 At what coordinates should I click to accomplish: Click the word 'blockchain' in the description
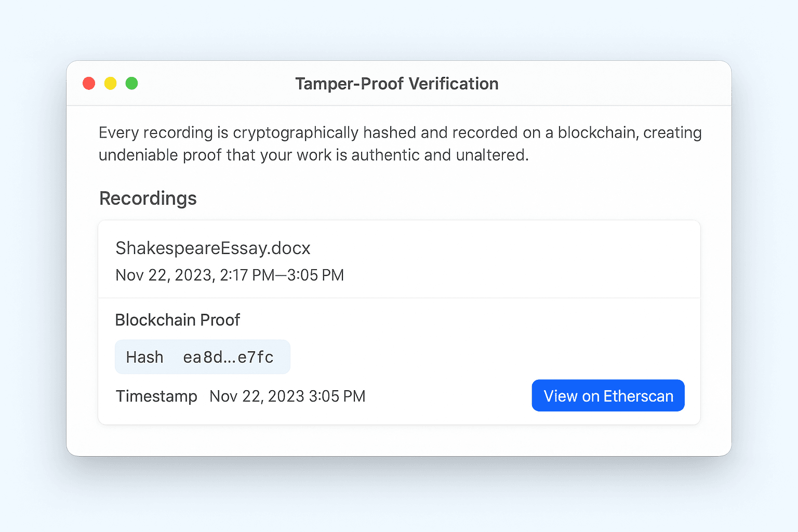click(597, 133)
